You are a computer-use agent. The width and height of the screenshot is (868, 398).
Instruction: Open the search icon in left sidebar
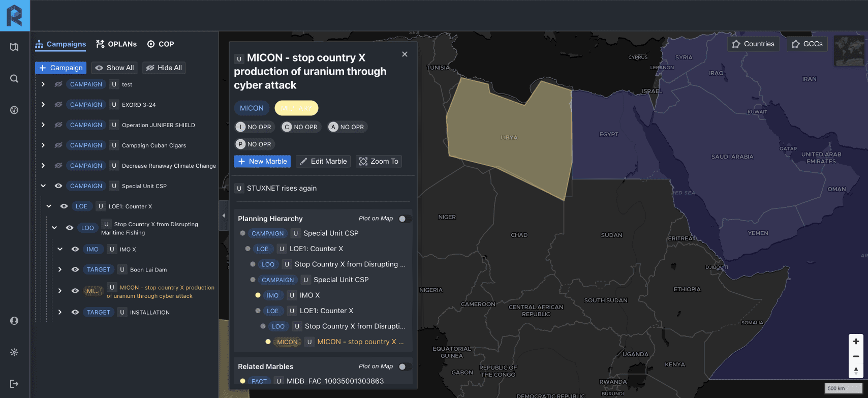(14, 79)
